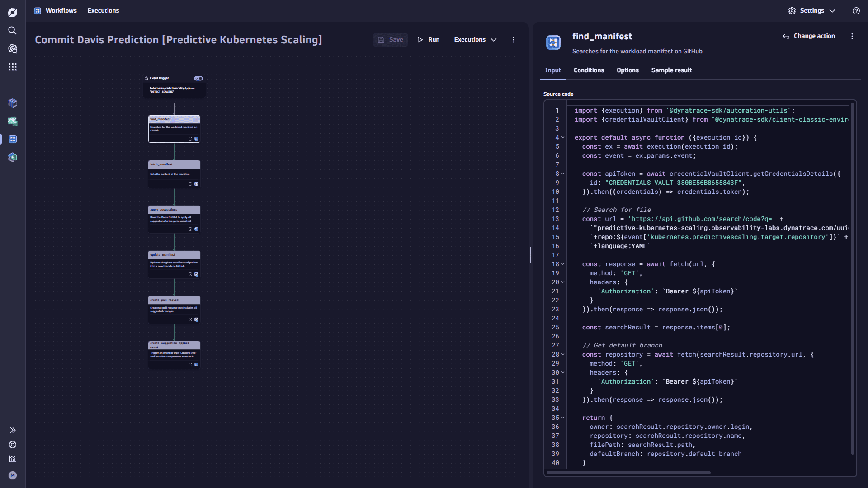Toggle the Event trigger switch on
The height and width of the screenshot is (488, 868).
click(x=198, y=78)
